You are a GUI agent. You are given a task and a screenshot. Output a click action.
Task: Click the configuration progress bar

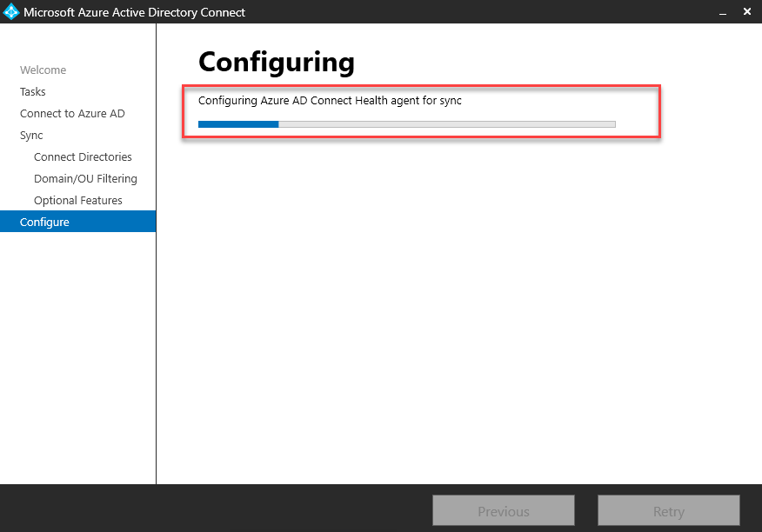click(407, 124)
